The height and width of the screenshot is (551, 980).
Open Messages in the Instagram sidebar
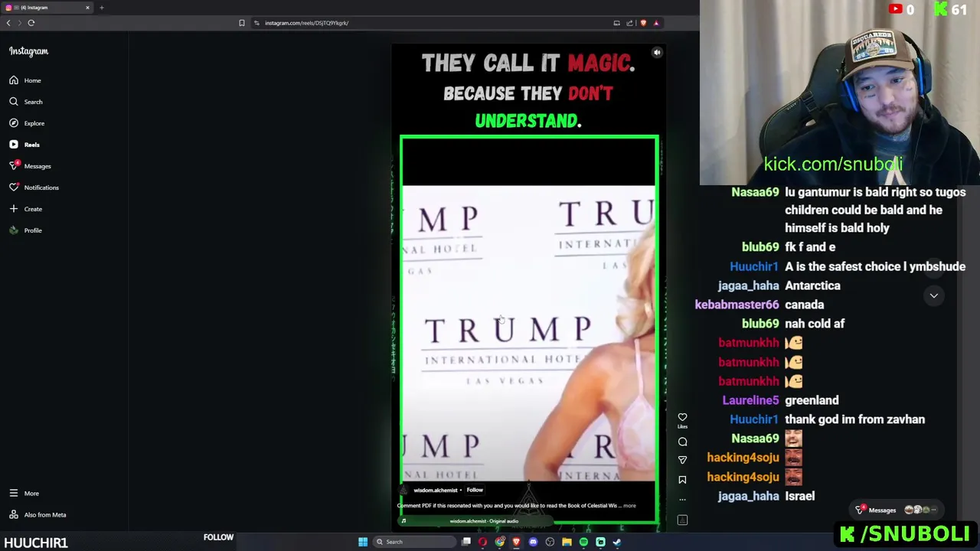point(30,166)
